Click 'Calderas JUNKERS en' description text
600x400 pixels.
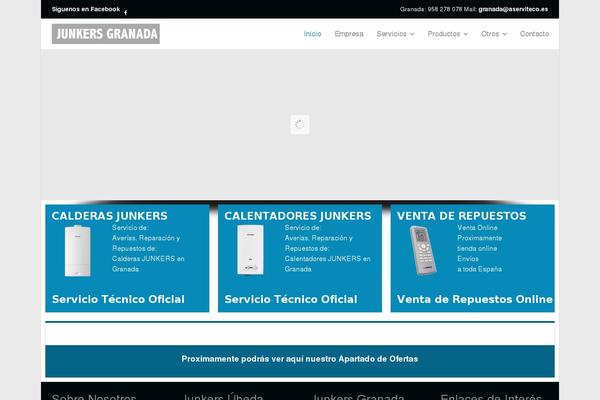click(x=148, y=259)
